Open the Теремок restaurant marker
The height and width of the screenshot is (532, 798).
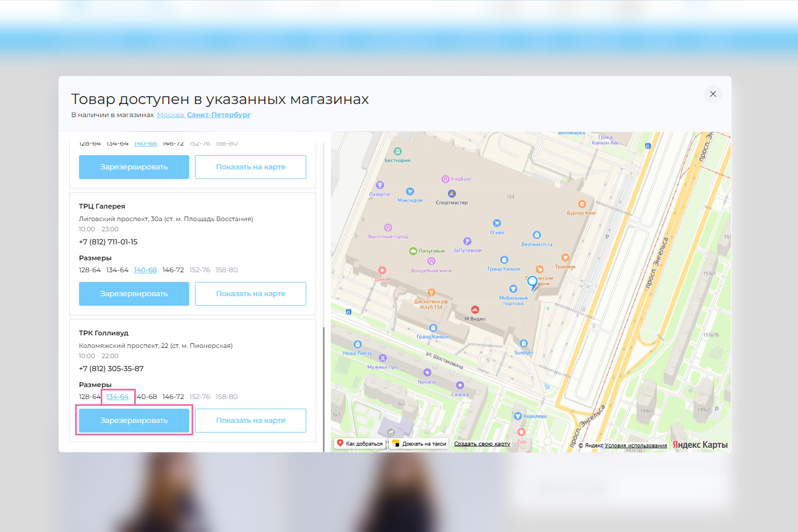click(565, 257)
